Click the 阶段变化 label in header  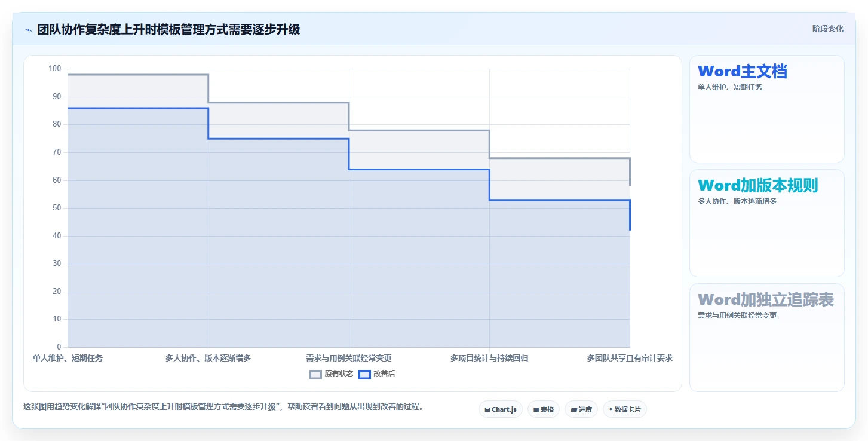pyautogui.click(x=828, y=29)
